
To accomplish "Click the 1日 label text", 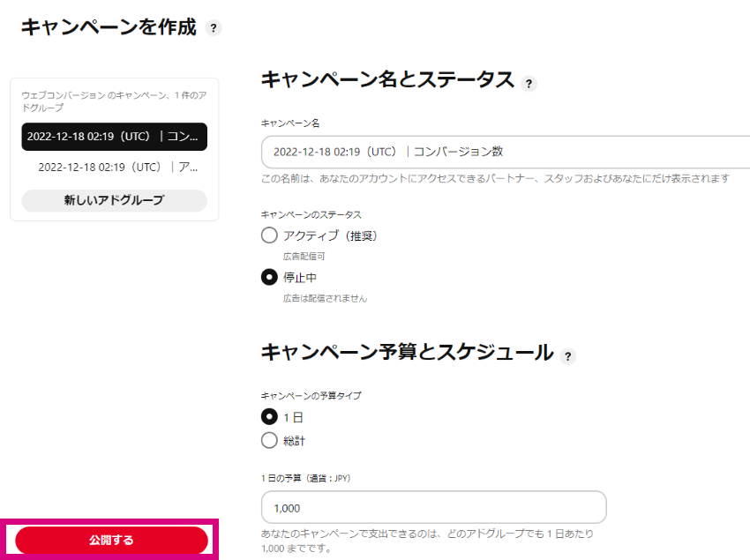I will pos(293,417).
